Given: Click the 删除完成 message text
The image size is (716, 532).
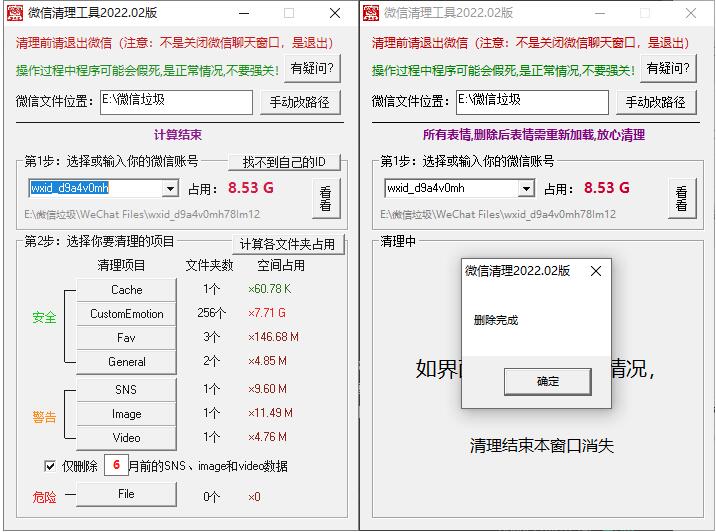Looking at the screenshot, I should 496,320.
